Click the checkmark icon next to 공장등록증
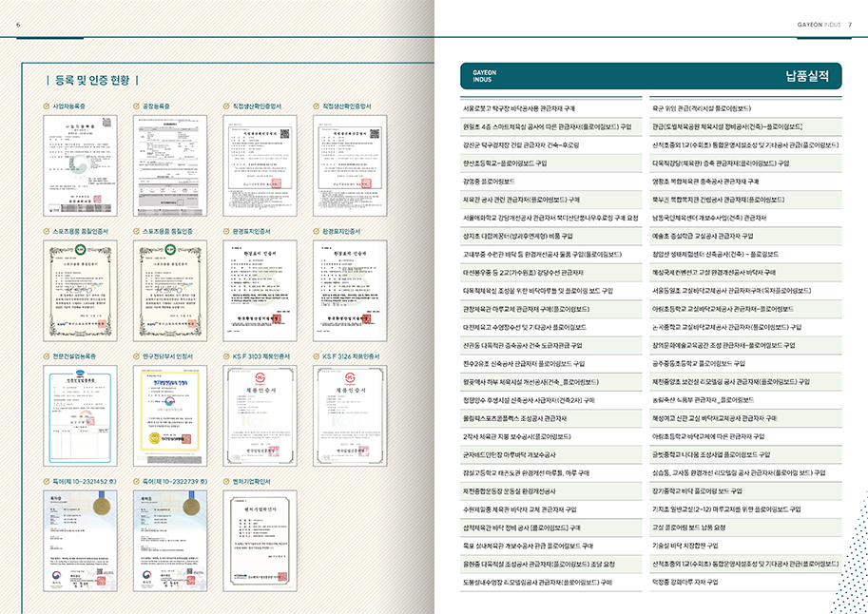The height and width of the screenshot is (614, 868). 137,106
